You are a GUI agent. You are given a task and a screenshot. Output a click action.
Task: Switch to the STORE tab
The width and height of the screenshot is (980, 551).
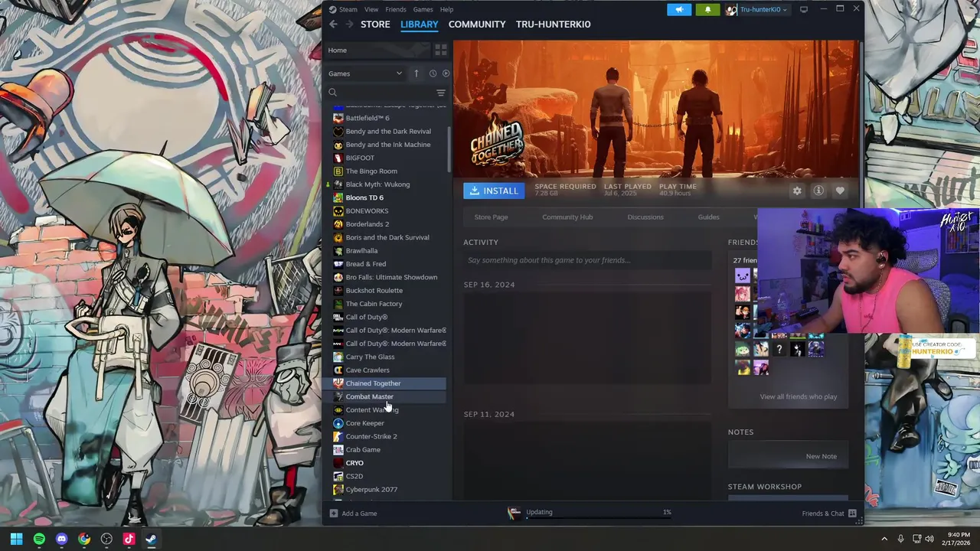(x=375, y=24)
